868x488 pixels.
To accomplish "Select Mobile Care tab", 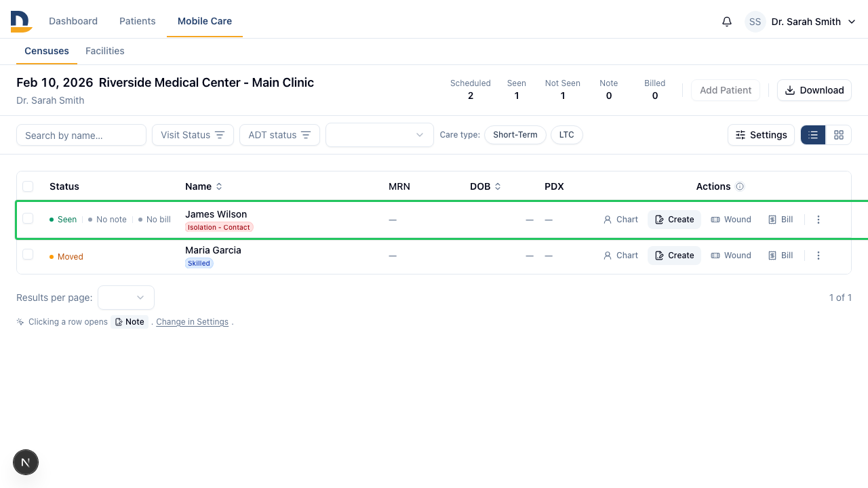I will pos(205,21).
